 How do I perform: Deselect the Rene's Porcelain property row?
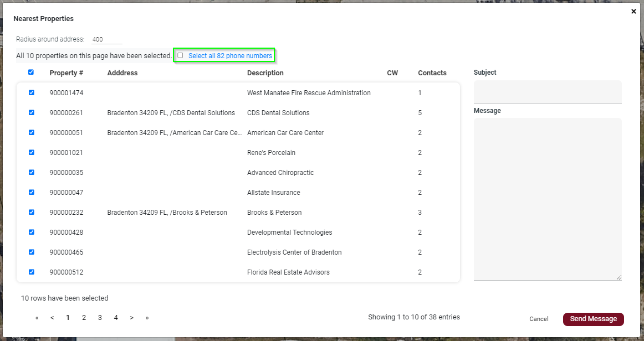[31, 152]
